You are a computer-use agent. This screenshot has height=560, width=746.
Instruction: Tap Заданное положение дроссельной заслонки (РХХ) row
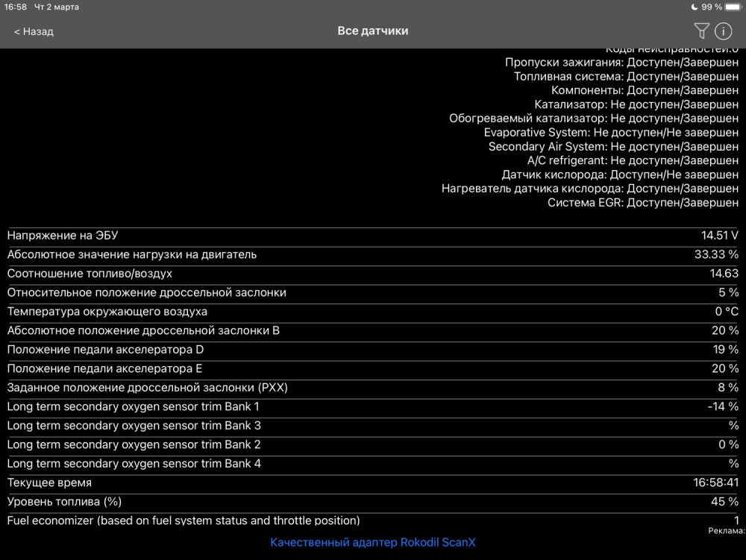pyautogui.click(x=372, y=388)
